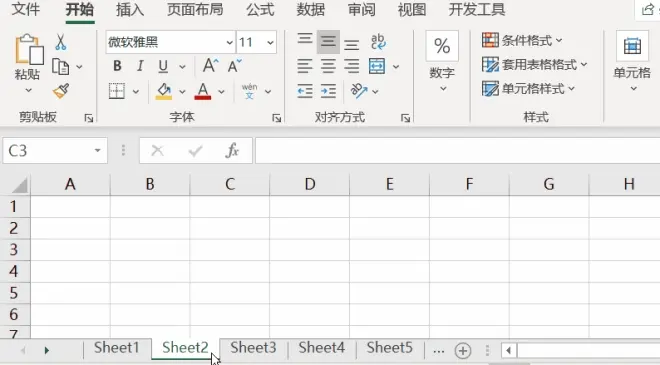Open orientation options dropdown arrow

click(x=375, y=91)
